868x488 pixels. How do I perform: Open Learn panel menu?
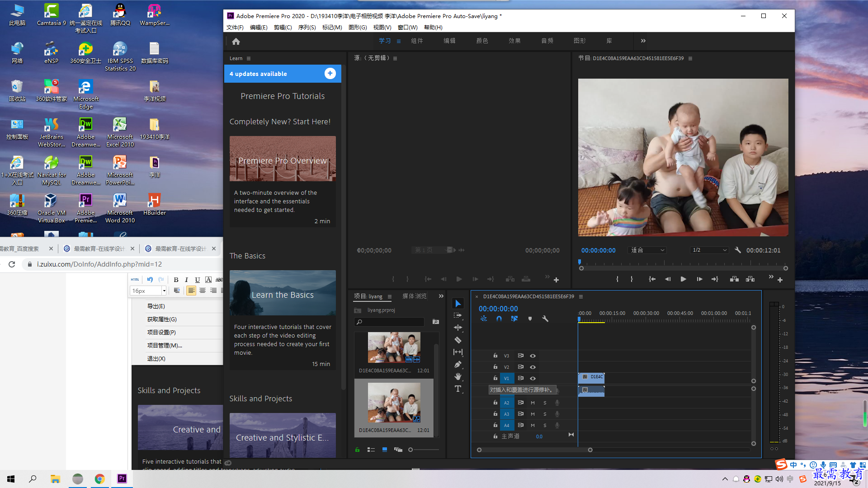[249, 58]
